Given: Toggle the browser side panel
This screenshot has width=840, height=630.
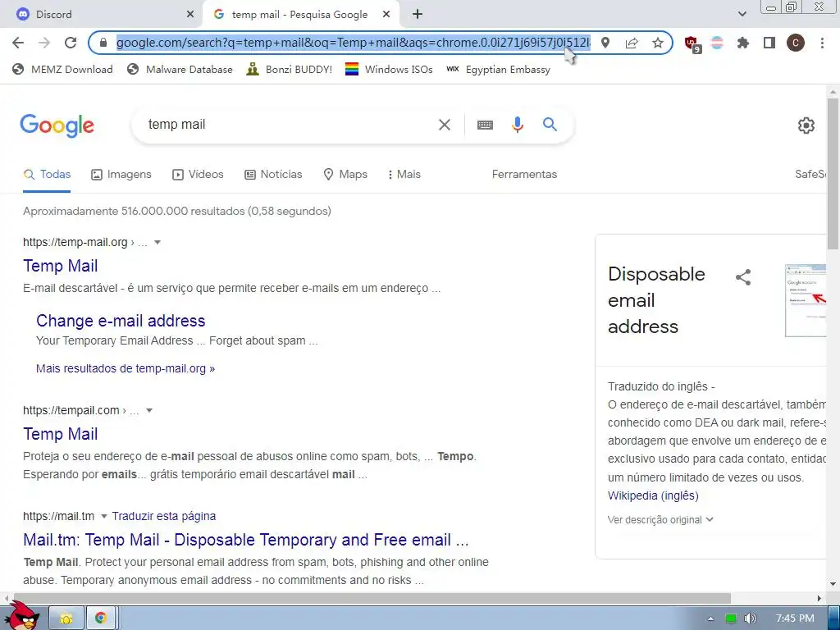Looking at the screenshot, I should coord(769,43).
